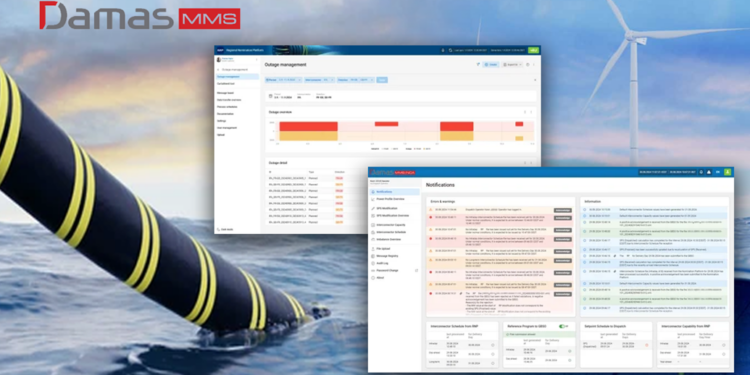The height and width of the screenshot is (375, 750).
Task: Click the first large red outage bar
Action: [x=309, y=126]
